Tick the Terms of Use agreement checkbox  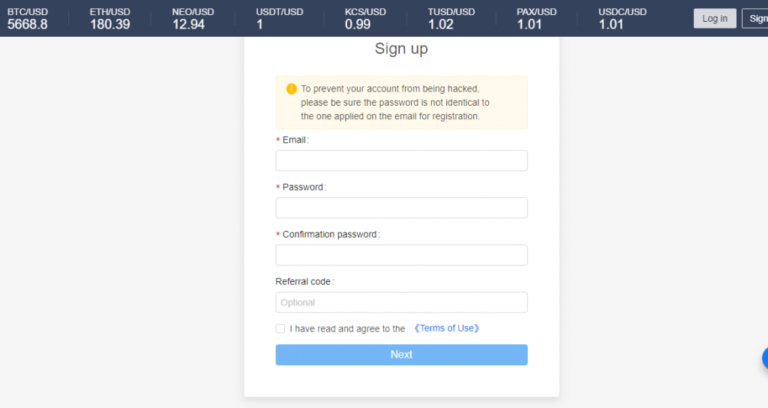click(x=280, y=329)
